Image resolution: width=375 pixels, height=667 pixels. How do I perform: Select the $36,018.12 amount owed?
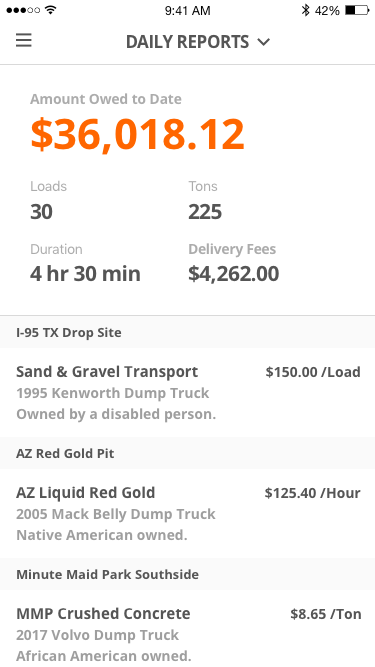[x=137, y=134]
